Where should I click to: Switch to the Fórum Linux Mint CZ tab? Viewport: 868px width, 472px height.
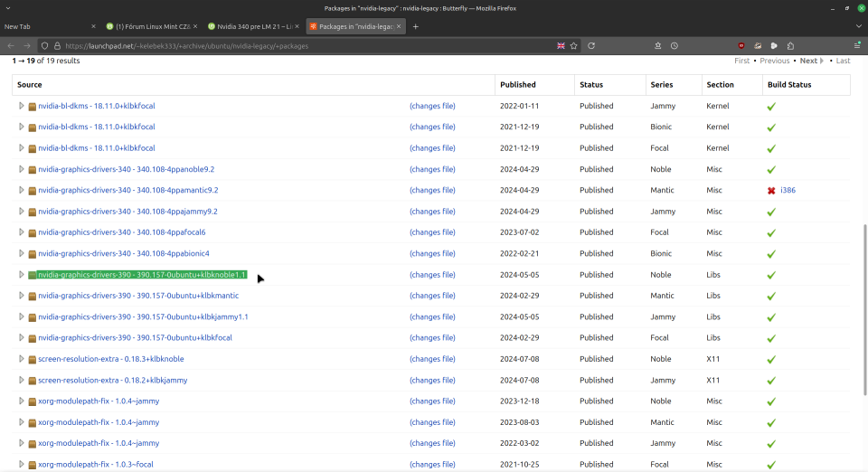pyautogui.click(x=149, y=26)
